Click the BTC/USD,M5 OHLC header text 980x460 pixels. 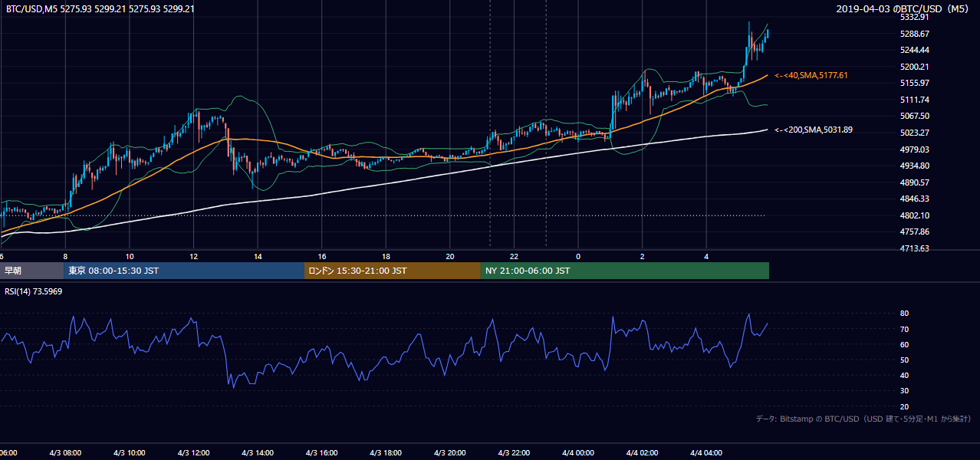[x=100, y=8]
